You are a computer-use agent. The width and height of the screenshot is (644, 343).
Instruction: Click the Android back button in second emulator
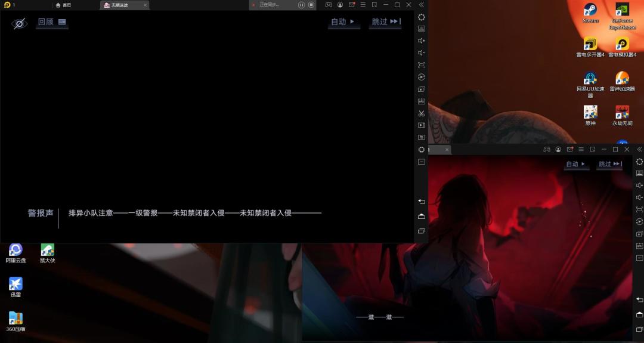[x=639, y=299]
